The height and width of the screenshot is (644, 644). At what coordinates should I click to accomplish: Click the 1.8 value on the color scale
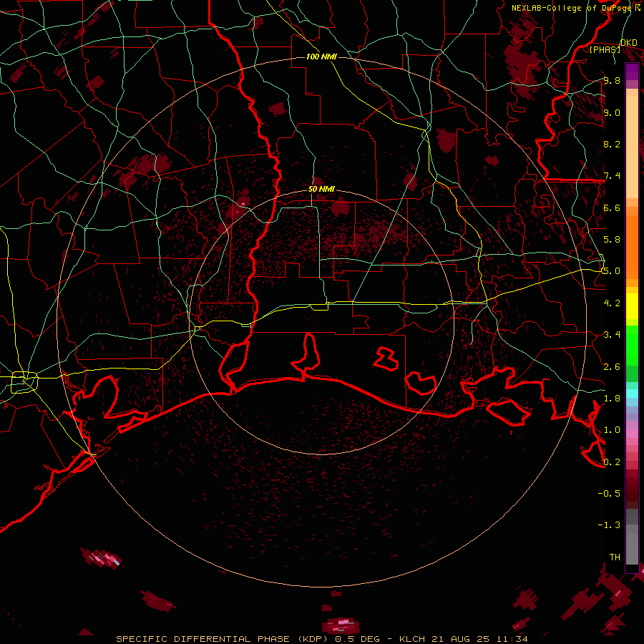(x=612, y=399)
